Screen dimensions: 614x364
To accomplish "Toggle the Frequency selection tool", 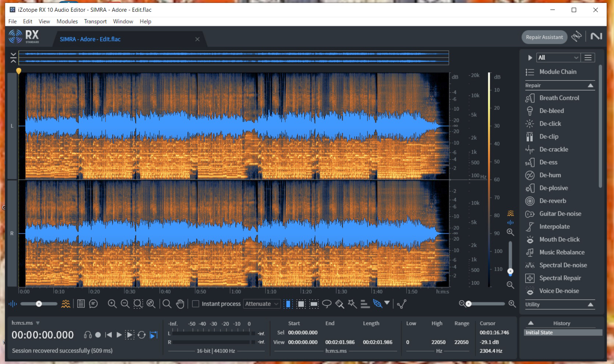I will tap(314, 304).
